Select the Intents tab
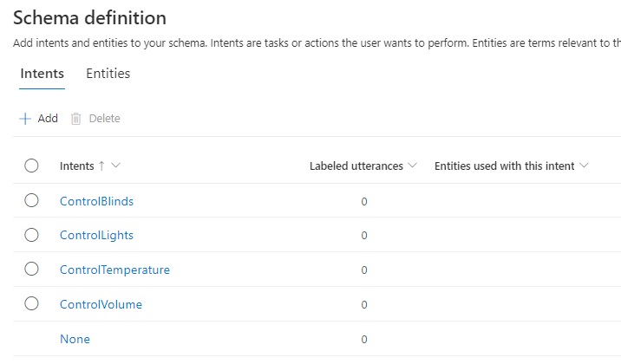 [x=42, y=74]
